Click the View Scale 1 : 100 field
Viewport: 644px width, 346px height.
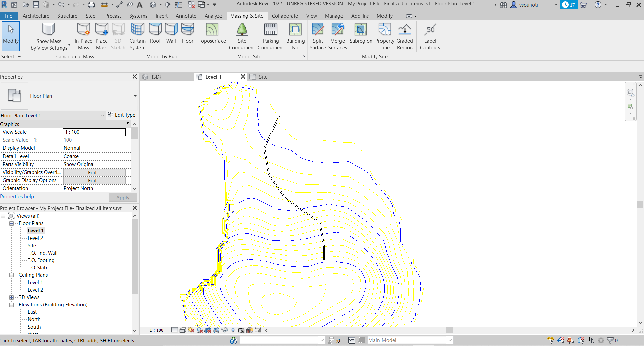click(94, 132)
